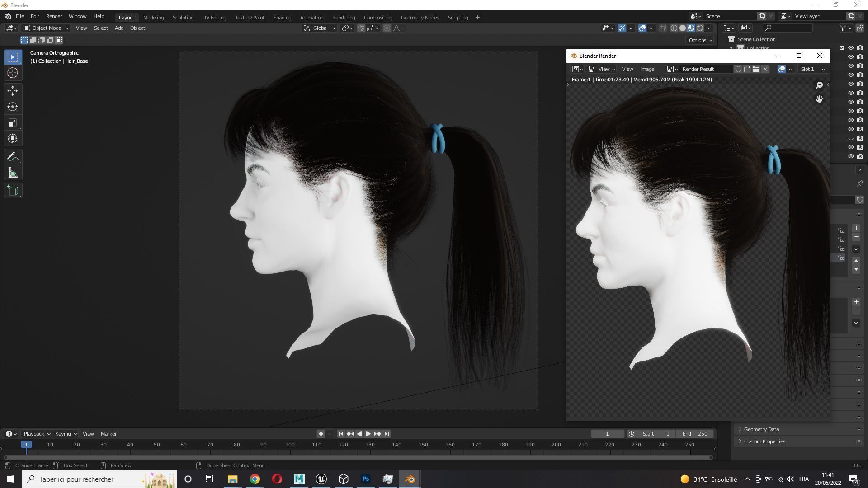The height and width of the screenshot is (488, 868).
Task: Open Slot 1 dropdown in Blender Render
Action: pyautogui.click(x=813, y=69)
